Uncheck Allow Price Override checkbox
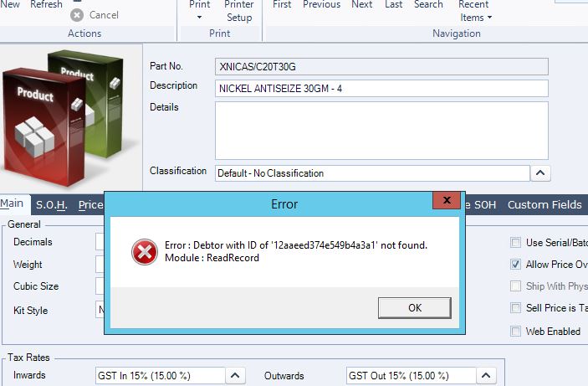The width and height of the screenshot is (588, 386). point(515,265)
